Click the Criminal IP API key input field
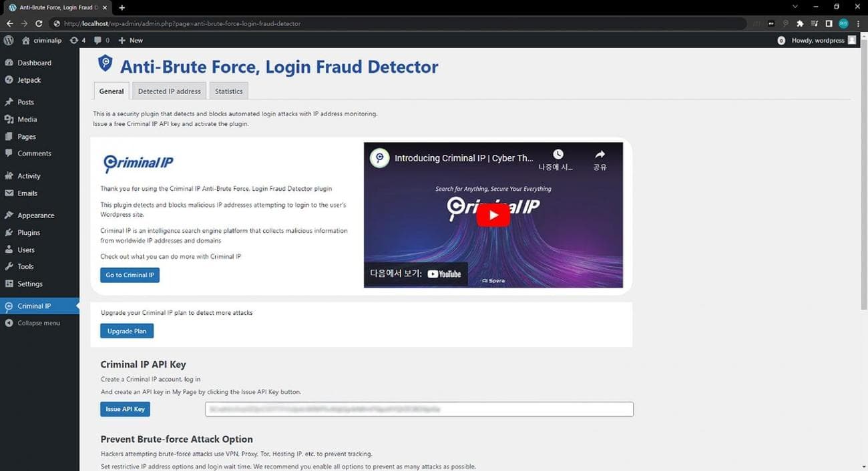The image size is (868, 471). (x=419, y=409)
